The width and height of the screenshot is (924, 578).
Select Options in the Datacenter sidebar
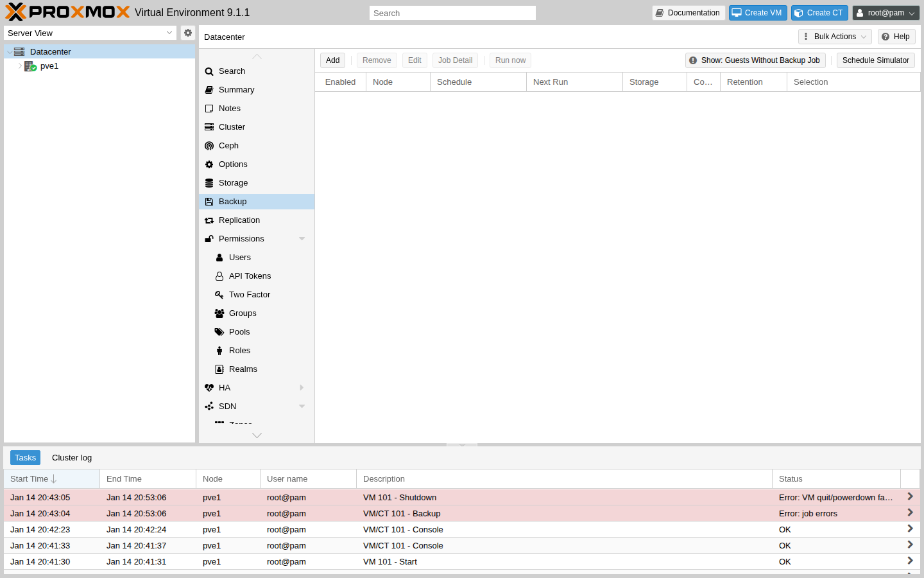click(234, 164)
